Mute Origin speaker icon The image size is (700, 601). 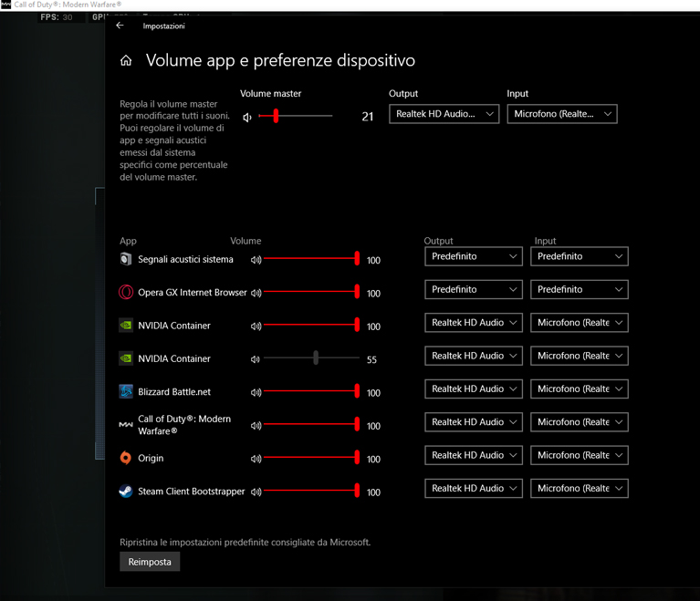point(256,459)
